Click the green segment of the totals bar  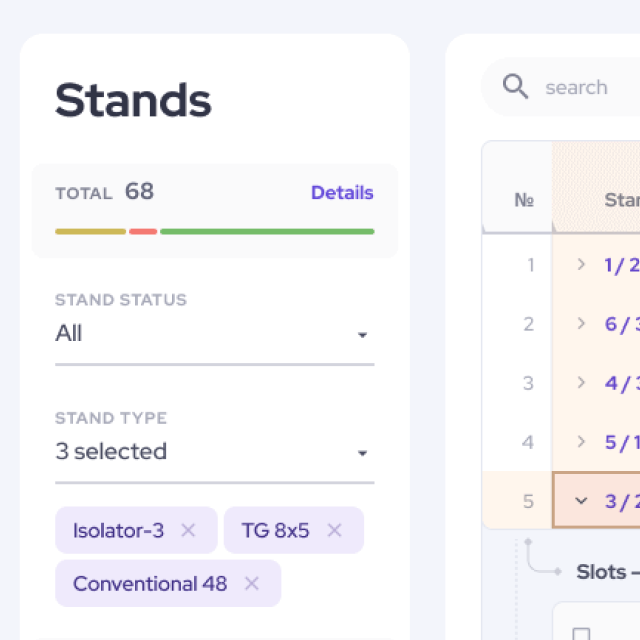[267, 231]
